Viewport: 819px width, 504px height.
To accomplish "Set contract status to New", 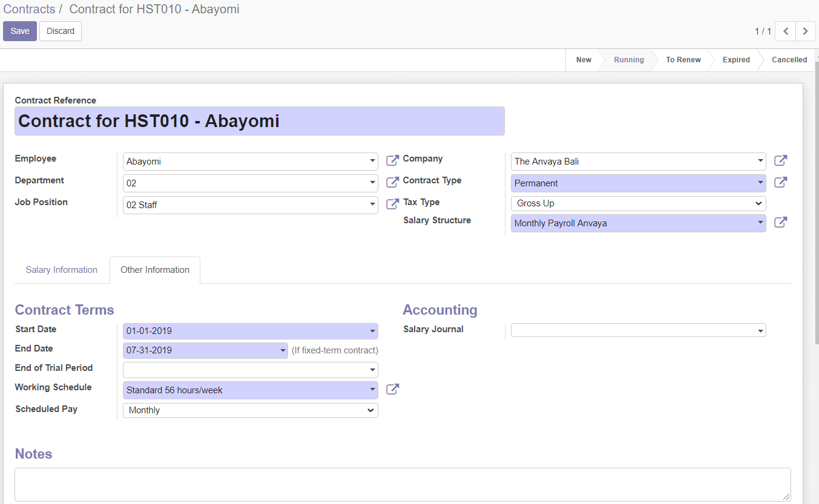I will pyautogui.click(x=584, y=60).
